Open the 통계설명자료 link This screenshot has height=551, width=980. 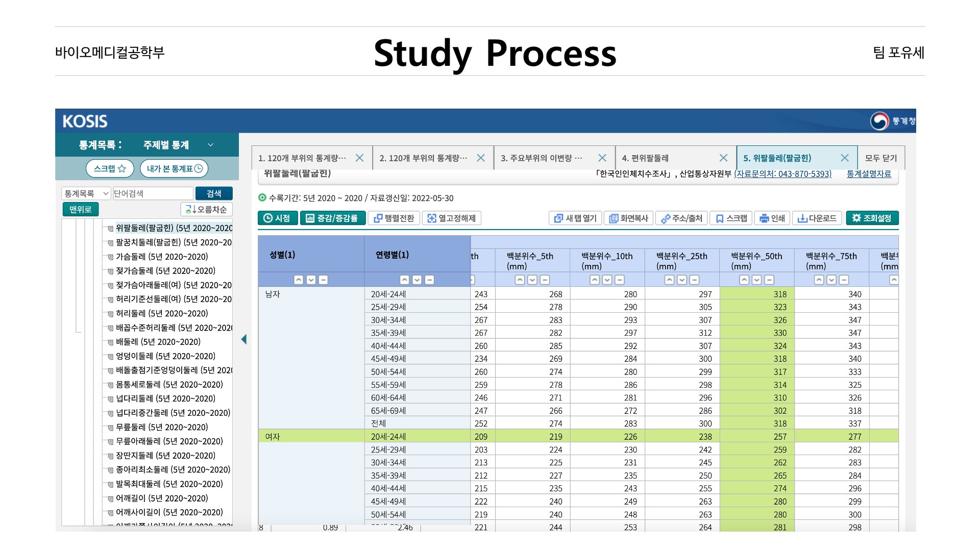869,174
